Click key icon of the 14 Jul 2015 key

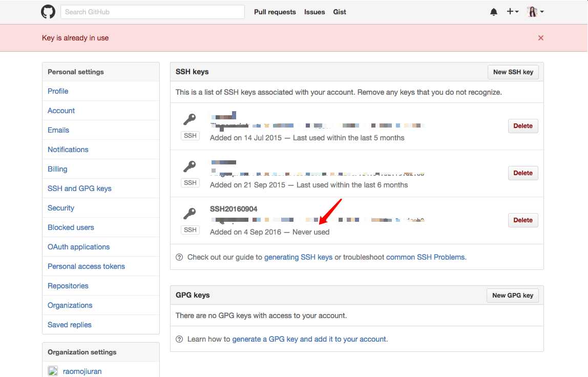click(x=190, y=120)
